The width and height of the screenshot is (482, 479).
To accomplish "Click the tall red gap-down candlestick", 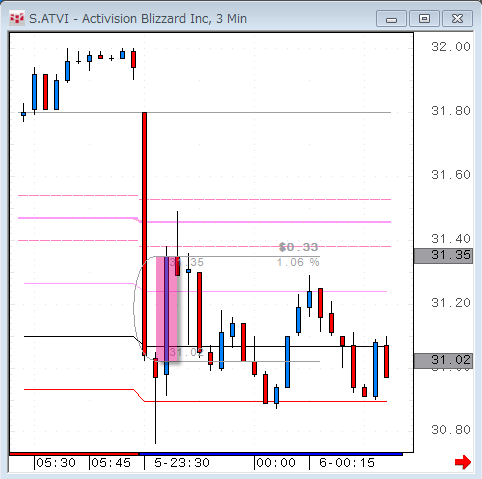I will [144, 233].
